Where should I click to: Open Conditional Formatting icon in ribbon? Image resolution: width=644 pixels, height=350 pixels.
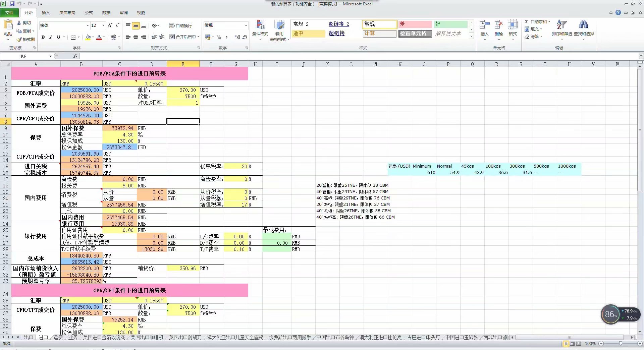[260, 25]
